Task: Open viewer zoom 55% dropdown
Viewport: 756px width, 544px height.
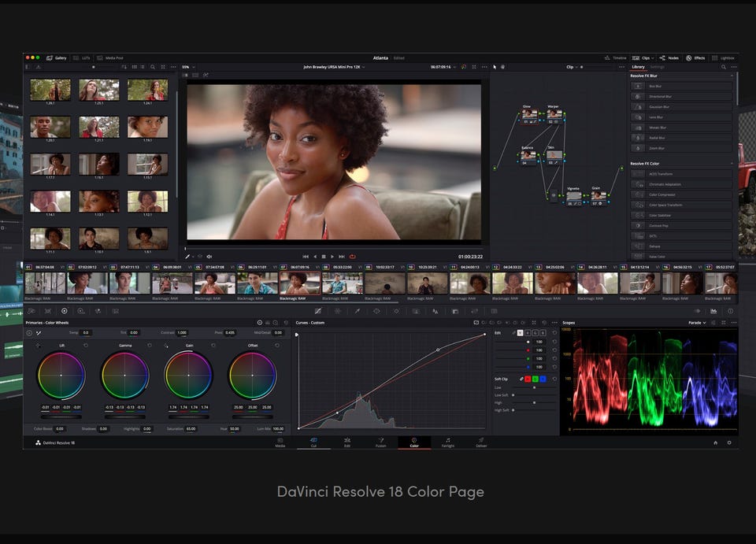Action: (x=188, y=67)
